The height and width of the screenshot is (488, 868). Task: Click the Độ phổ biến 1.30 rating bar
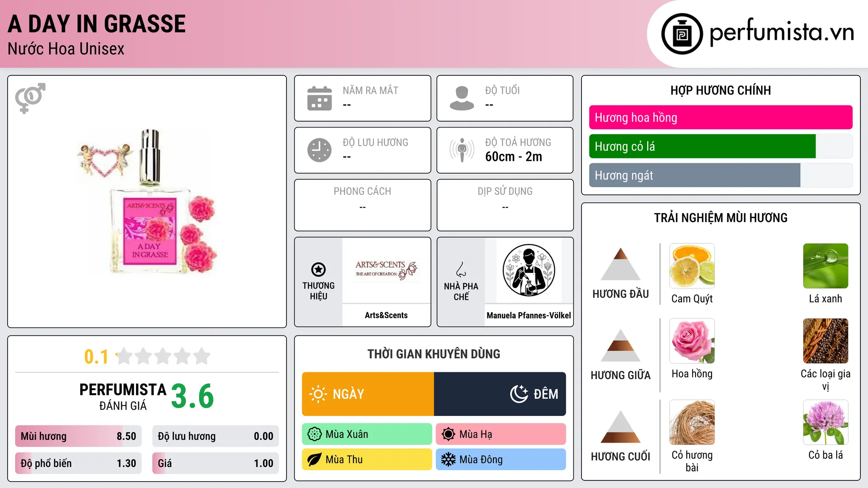tap(78, 463)
